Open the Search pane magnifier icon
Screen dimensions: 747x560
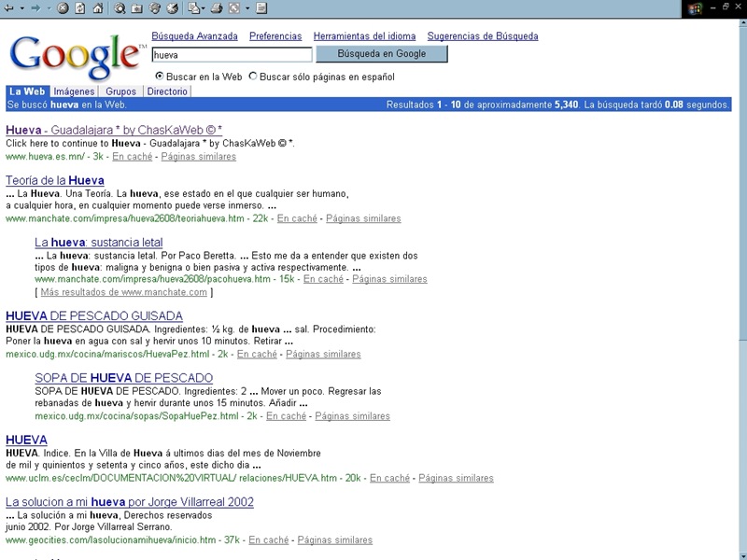pyautogui.click(x=120, y=8)
